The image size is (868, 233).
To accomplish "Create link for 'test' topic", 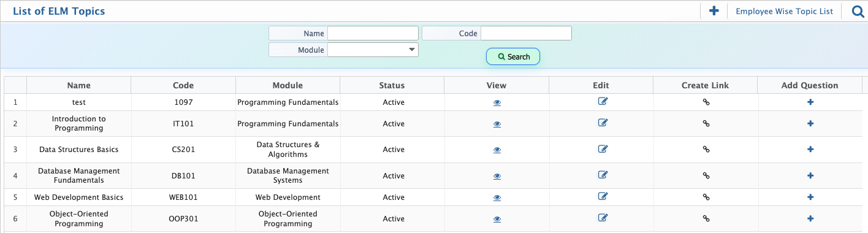I will [x=706, y=102].
